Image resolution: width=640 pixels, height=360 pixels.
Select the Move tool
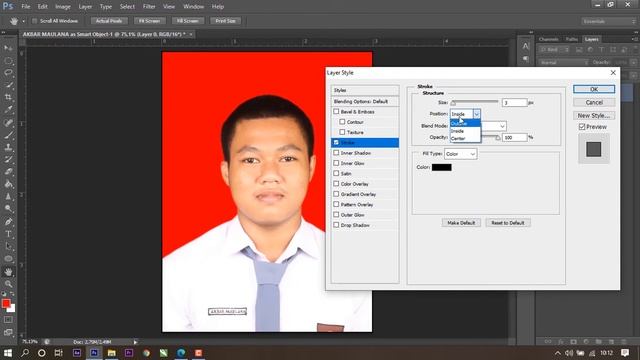pyautogui.click(x=8, y=48)
